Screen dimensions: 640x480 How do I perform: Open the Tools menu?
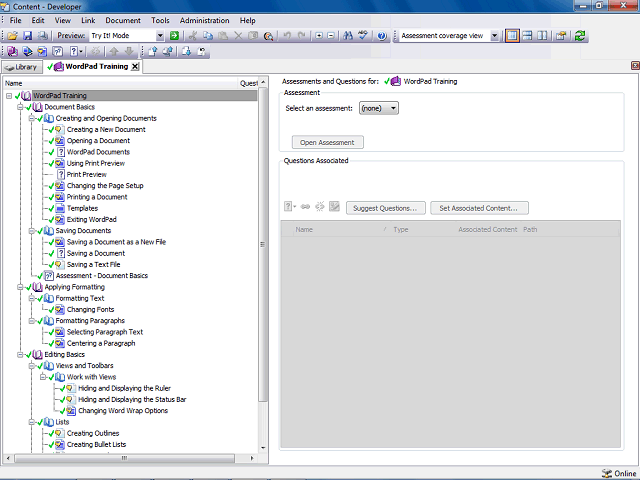(160, 20)
